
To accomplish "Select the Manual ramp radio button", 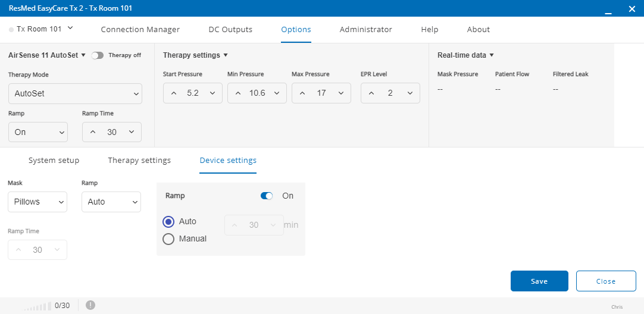I will [168, 239].
